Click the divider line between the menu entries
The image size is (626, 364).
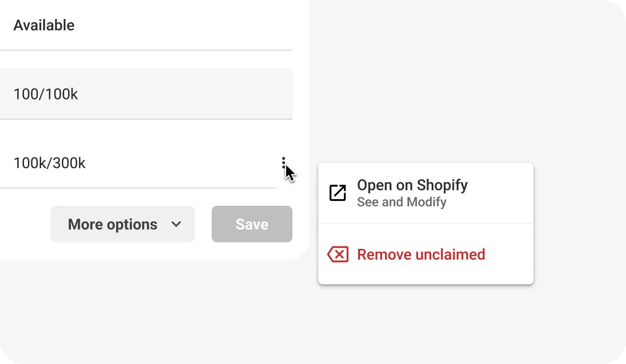[x=425, y=224]
